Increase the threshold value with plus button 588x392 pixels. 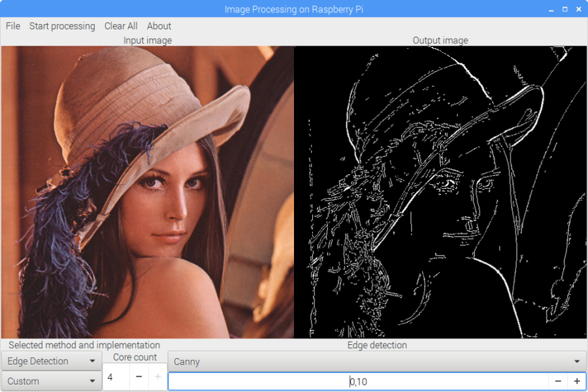click(577, 382)
